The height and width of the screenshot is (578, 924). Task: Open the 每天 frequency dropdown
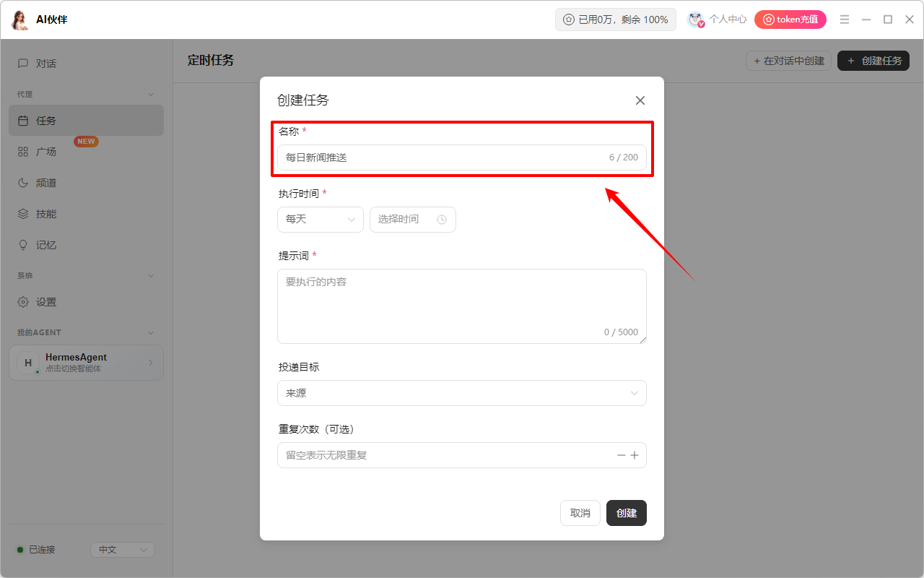(321, 220)
